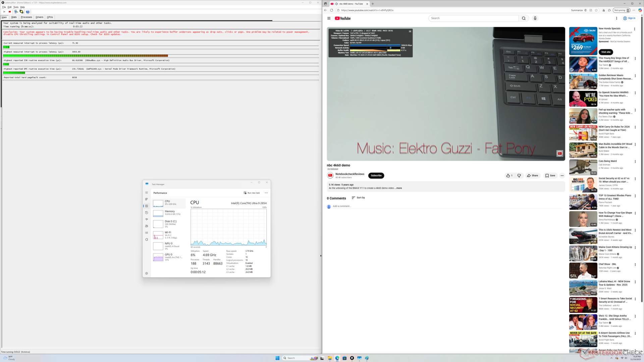Toggle Task Manager hamburger navigation menu
Screen dimensions: 644x362
click(x=147, y=193)
